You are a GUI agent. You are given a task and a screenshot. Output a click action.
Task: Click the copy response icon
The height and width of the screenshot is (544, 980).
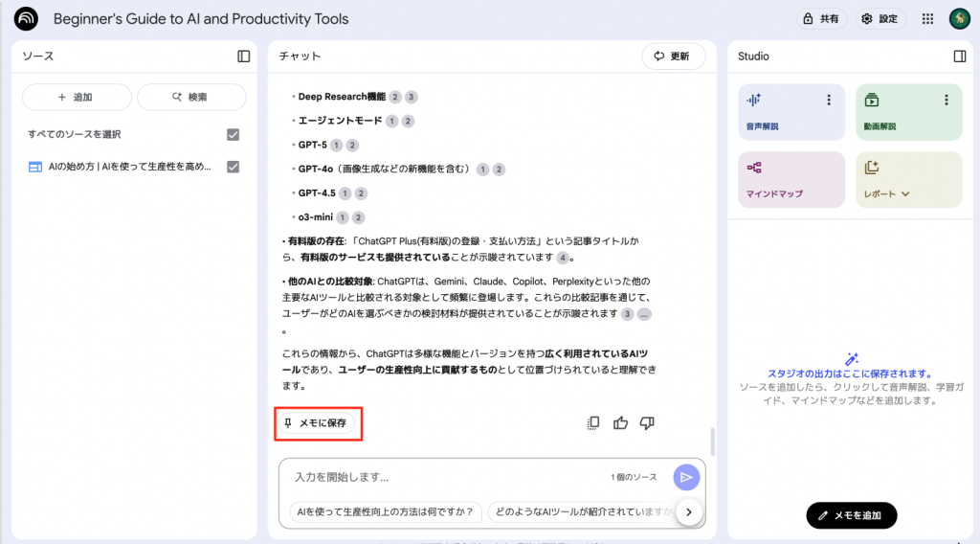[x=593, y=422]
